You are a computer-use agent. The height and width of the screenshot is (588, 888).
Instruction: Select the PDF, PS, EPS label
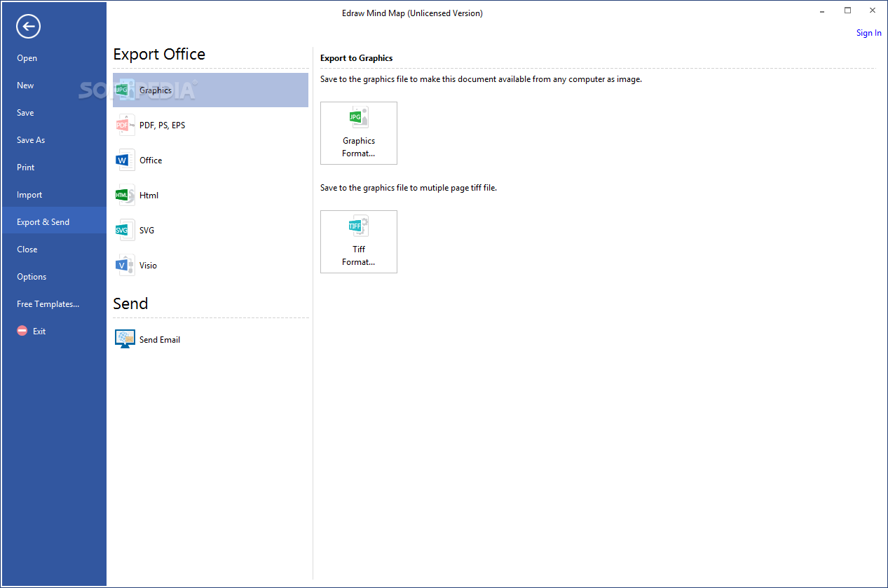point(163,125)
